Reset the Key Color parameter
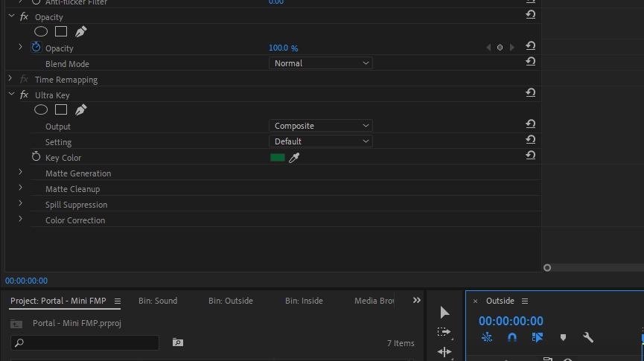 [x=531, y=156]
